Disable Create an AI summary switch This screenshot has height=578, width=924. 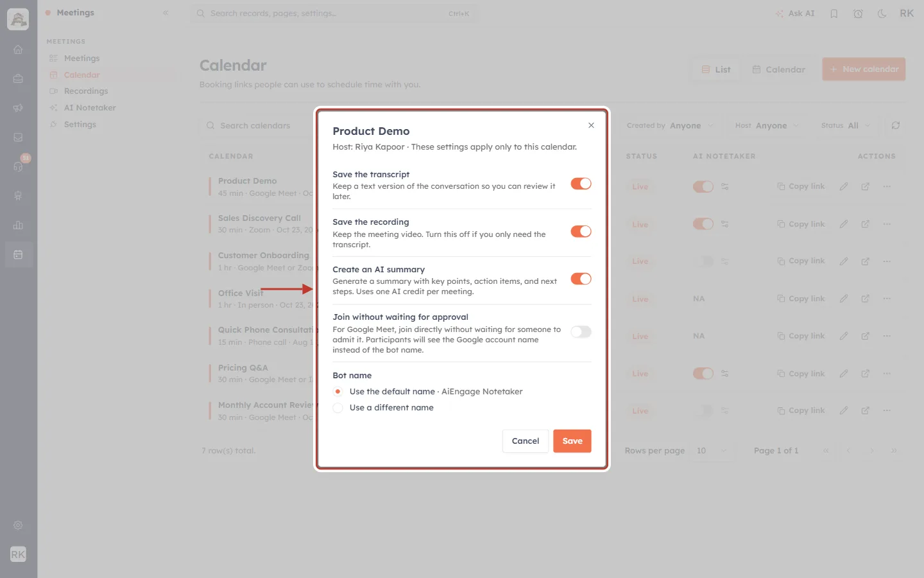[581, 279]
